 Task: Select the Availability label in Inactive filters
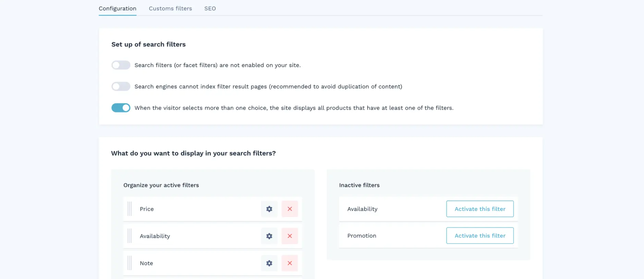pos(362,209)
